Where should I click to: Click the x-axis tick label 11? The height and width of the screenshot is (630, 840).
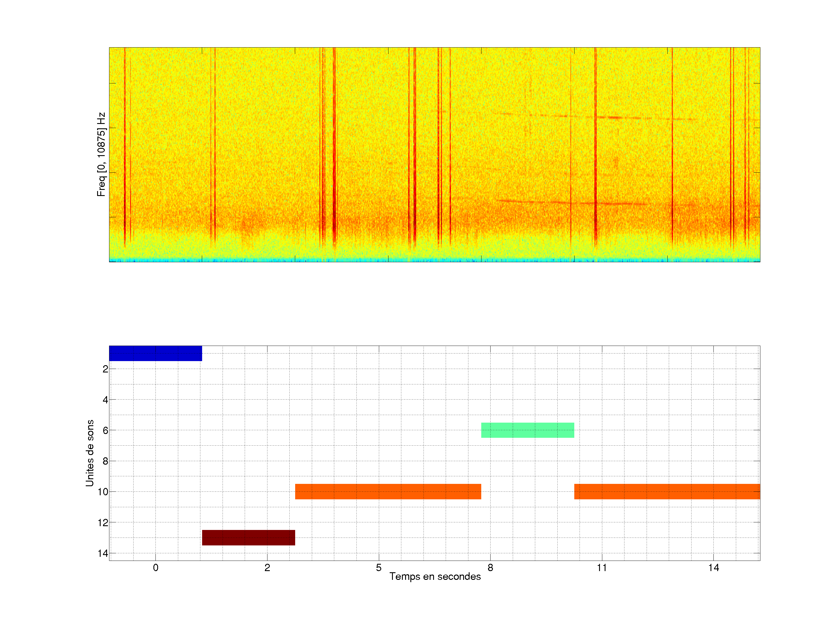coord(602,568)
